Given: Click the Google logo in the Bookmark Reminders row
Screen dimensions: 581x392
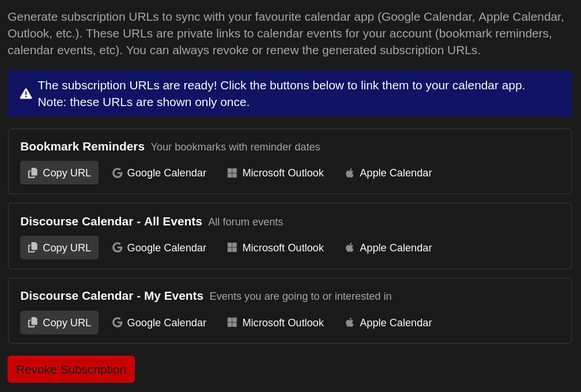Looking at the screenshot, I should (x=118, y=173).
